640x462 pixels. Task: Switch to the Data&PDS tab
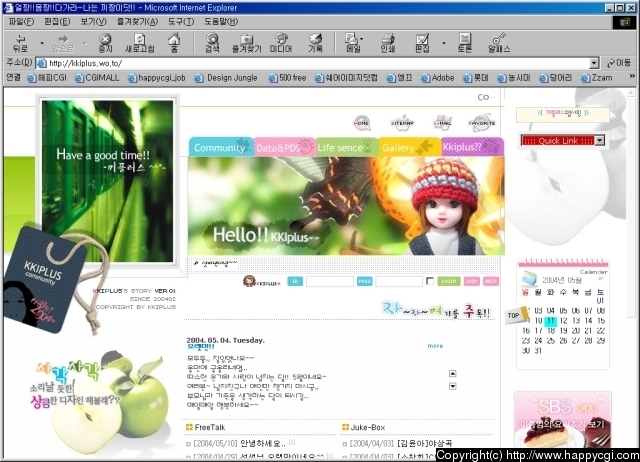click(x=284, y=147)
